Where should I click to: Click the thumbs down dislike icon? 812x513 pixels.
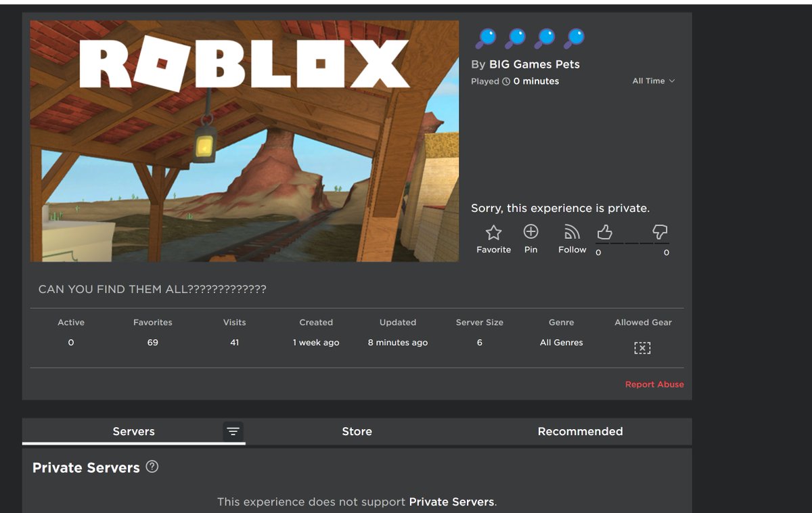pos(660,233)
